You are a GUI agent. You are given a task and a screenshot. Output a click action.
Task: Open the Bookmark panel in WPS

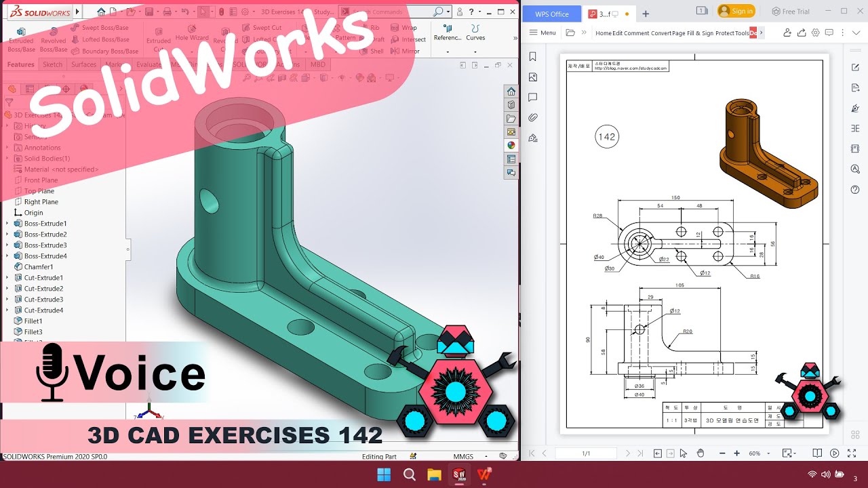click(x=533, y=57)
